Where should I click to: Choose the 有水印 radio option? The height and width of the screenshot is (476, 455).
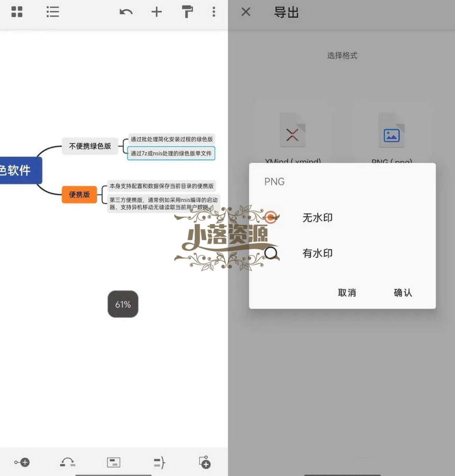pos(271,253)
